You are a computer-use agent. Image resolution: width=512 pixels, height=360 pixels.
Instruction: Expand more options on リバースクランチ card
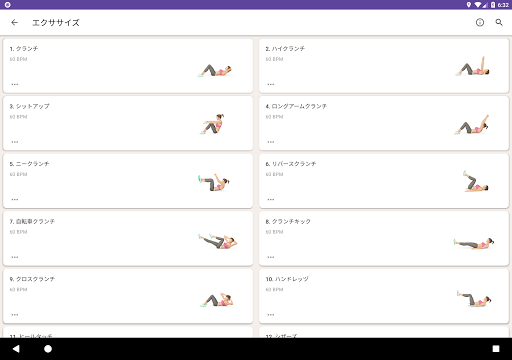[271, 200]
